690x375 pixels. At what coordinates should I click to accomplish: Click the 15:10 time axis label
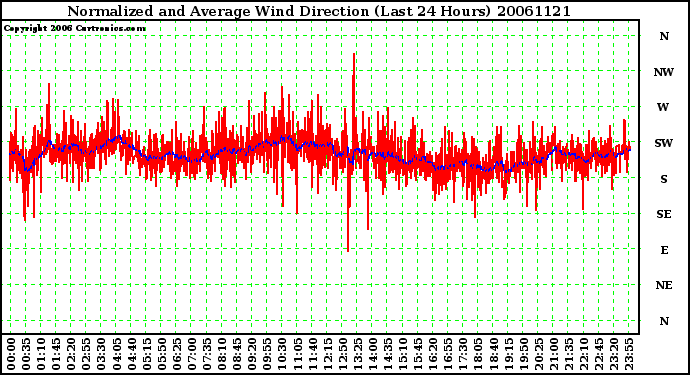pyautogui.click(x=403, y=354)
